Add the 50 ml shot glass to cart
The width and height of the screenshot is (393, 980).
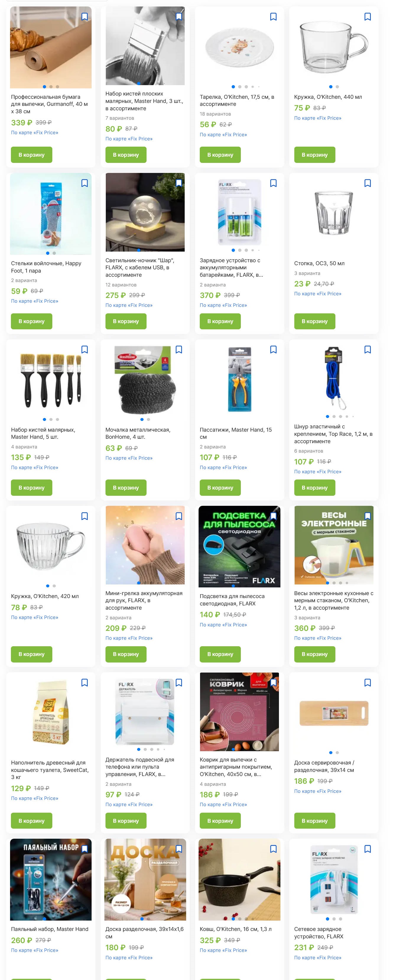tap(314, 321)
